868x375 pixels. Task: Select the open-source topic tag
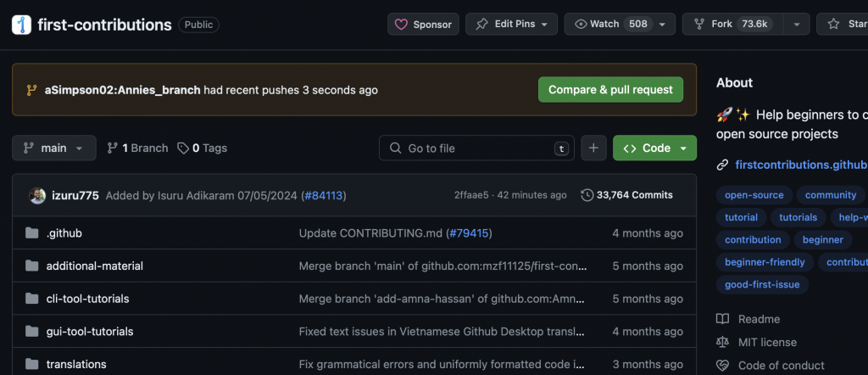(x=754, y=195)
